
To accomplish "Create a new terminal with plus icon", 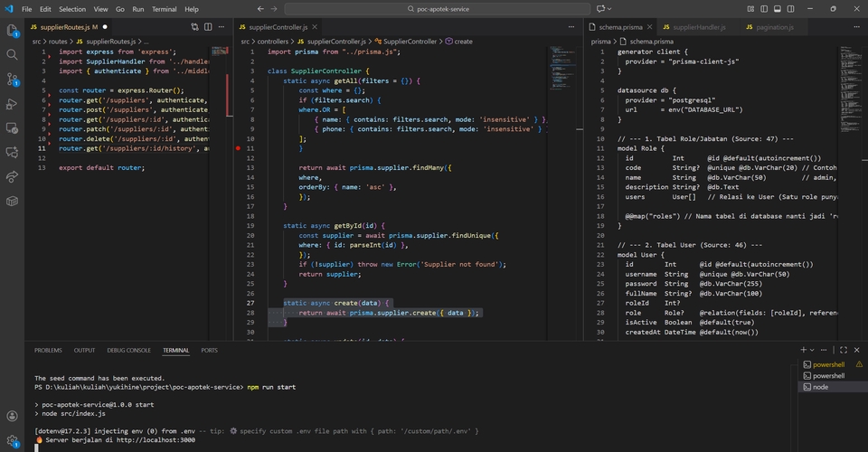I will point(803,350).
